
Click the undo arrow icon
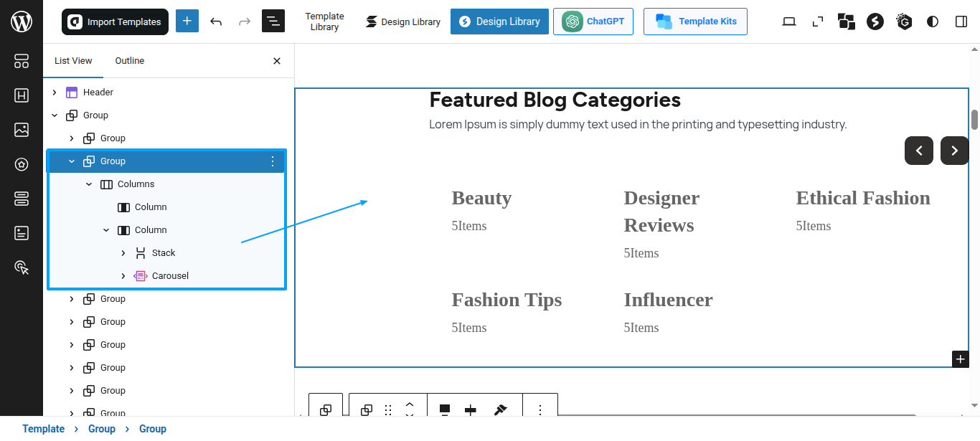216,22
